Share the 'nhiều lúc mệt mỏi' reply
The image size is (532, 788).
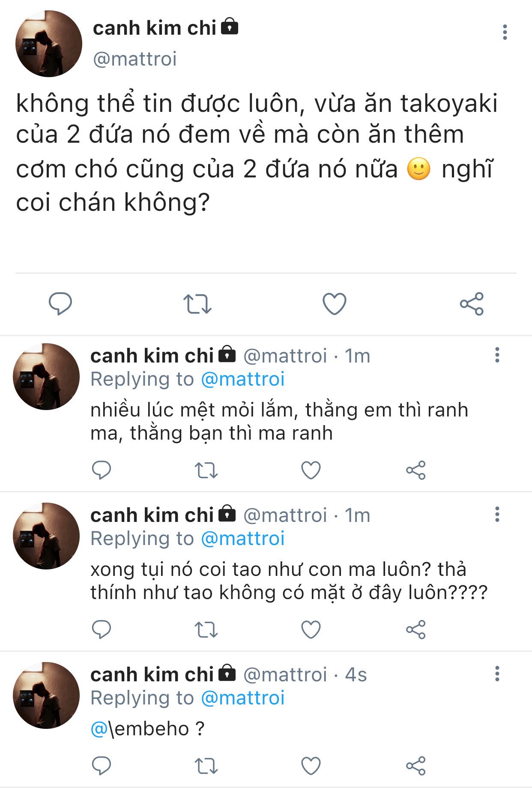pyautogui.click(x=415, y=470)
